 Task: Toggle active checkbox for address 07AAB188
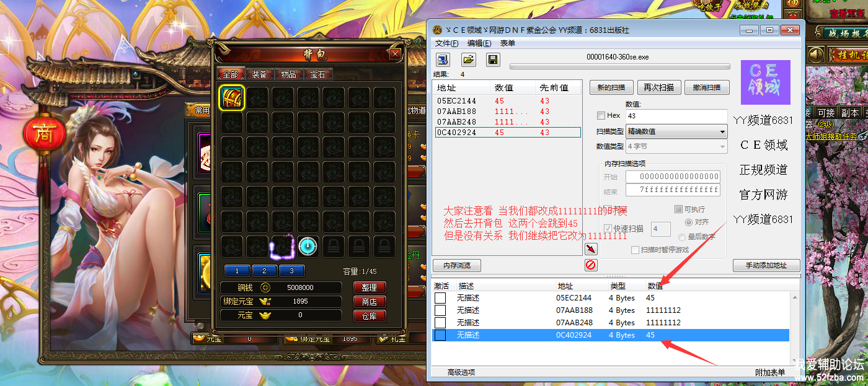pos(440,310)
